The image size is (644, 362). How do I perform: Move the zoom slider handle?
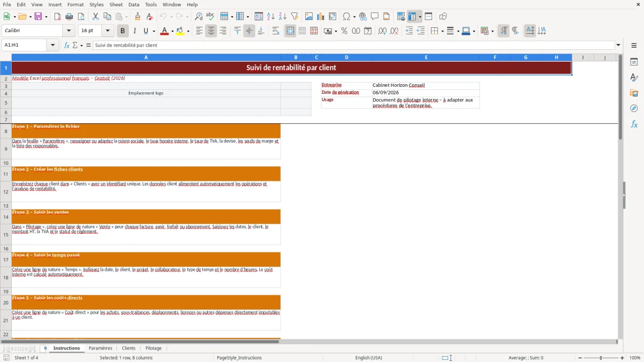click(601, 358)
